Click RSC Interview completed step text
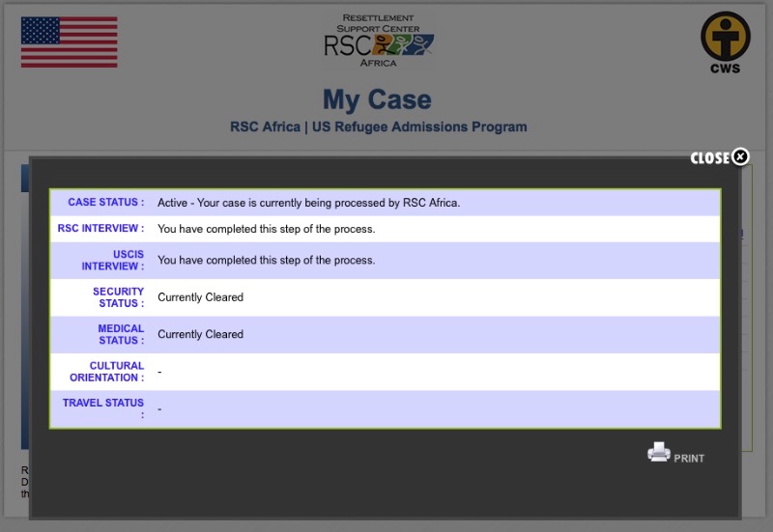Viewport: 773px width, 532px height. 267,229
